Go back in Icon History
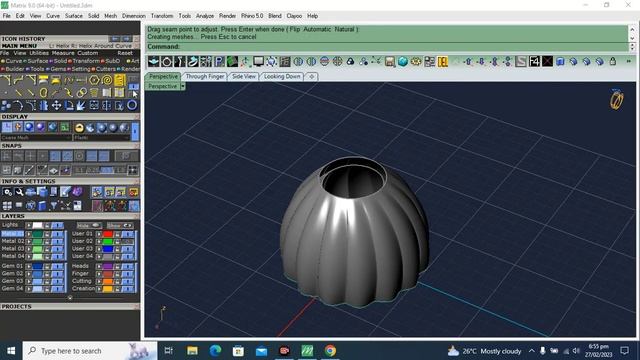This screenshot has height=360, width=640. [115, 39]
